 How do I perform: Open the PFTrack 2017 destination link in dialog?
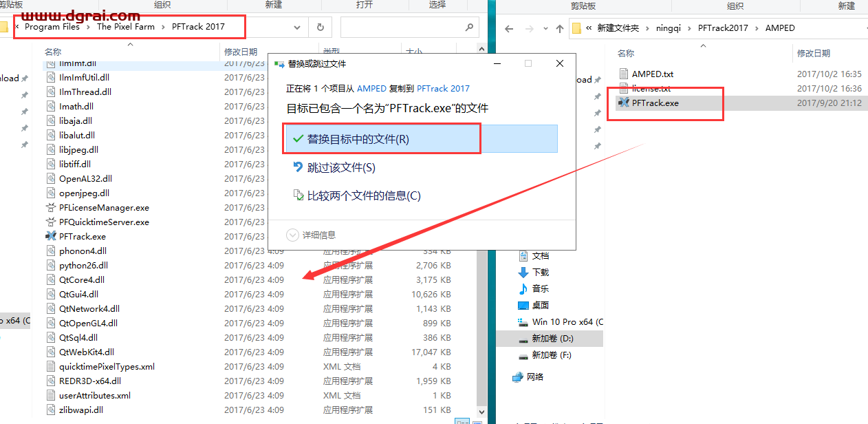tap(443, 88)
